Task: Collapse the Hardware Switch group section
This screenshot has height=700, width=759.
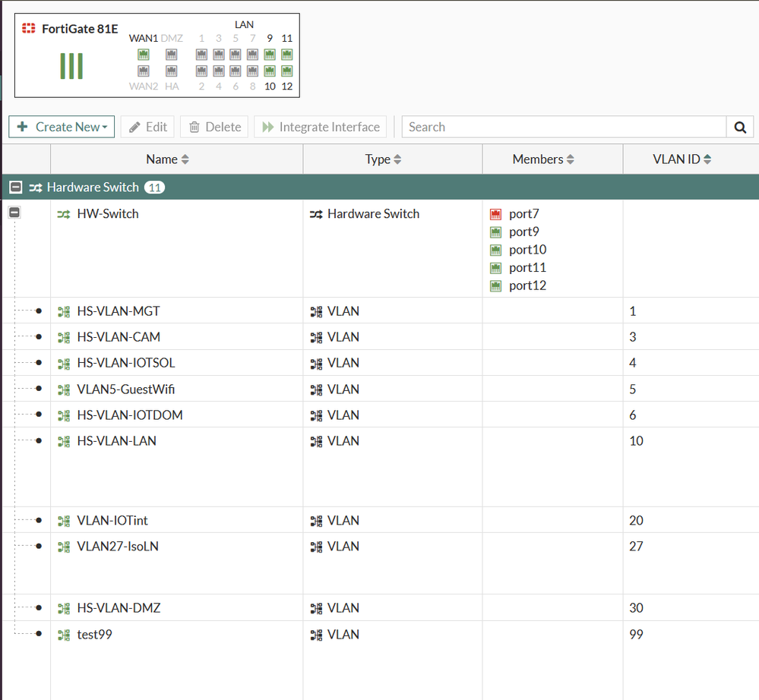Action: [x=15, y=187]
